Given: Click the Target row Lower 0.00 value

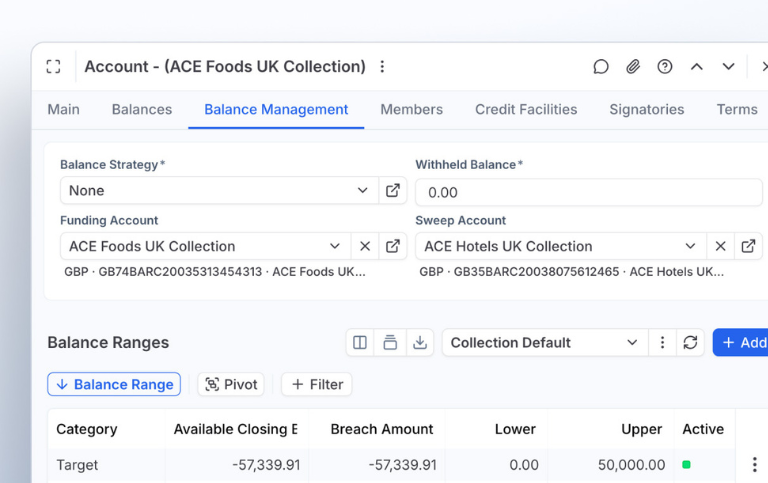Looking at the screenshot, I should click(x=524, y=464).
